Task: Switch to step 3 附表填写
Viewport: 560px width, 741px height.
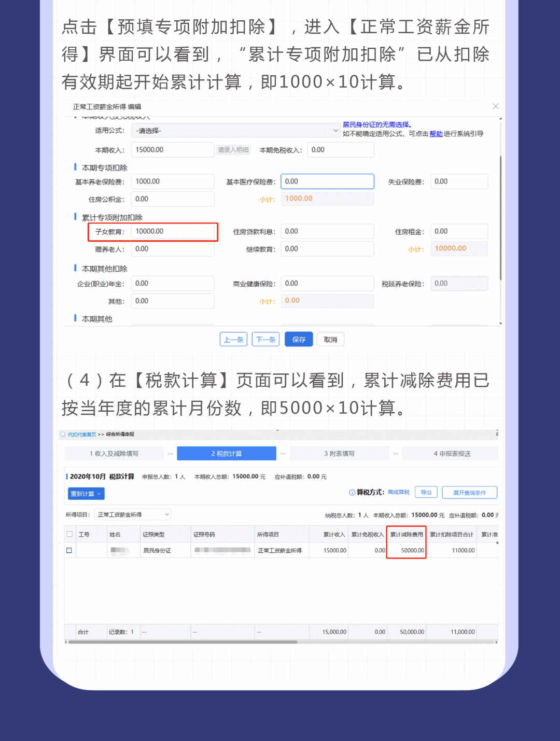Action: point(340,454)
